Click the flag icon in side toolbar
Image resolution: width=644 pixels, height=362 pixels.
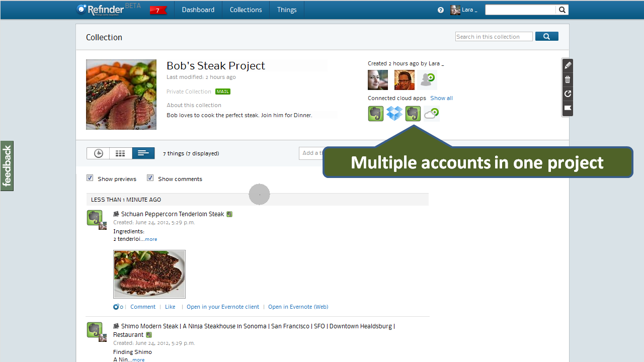coord(568,108)
